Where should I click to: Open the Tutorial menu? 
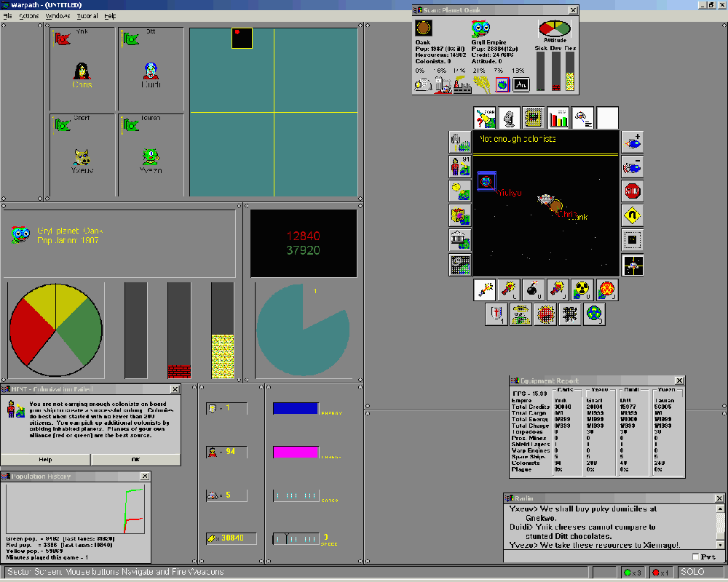coord(87,15)
